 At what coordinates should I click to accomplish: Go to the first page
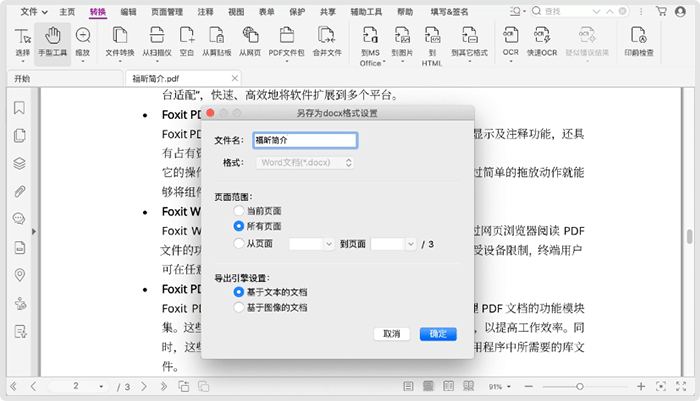pyautogui.click(x=13, y=386)
